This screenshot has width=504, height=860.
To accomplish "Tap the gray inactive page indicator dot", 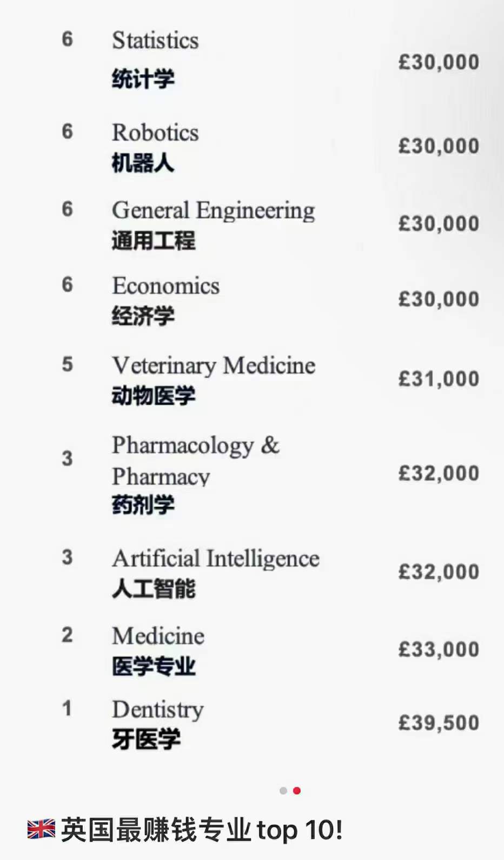I will pyautogui.click(x=283, y=791).
